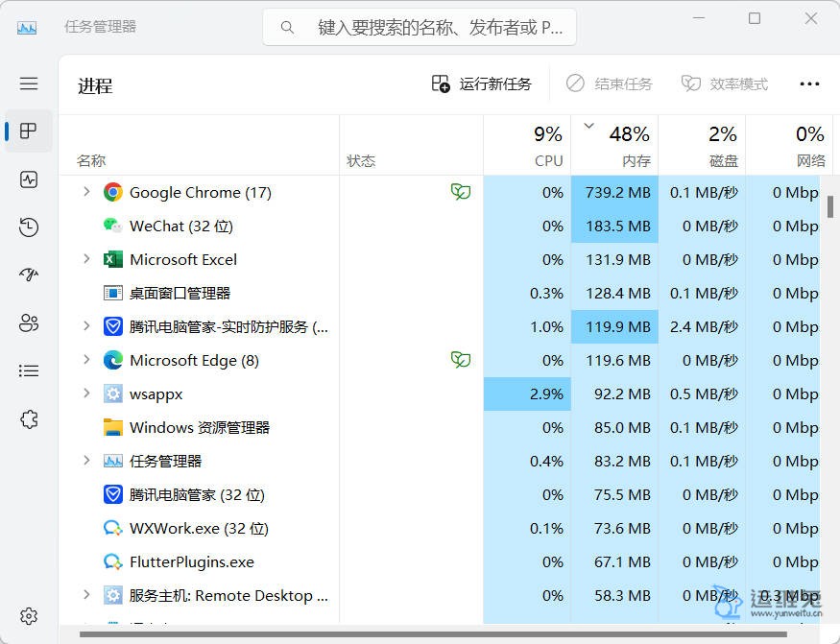Open the Services page in sidebar
Image resolution: width=840 pixels, height=644 pixels.
click(29, 419)
